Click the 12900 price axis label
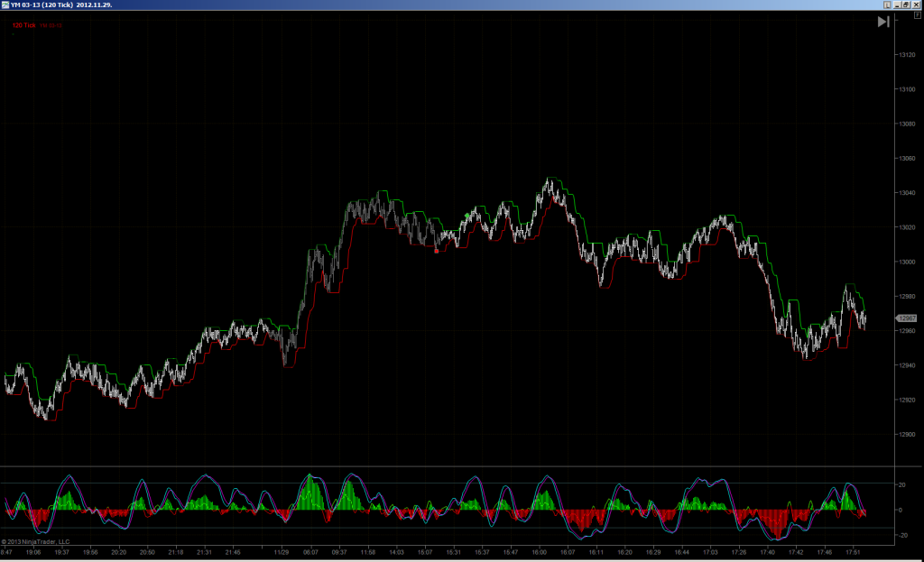This screenshot has width=924, height=562. click(907, 434)
